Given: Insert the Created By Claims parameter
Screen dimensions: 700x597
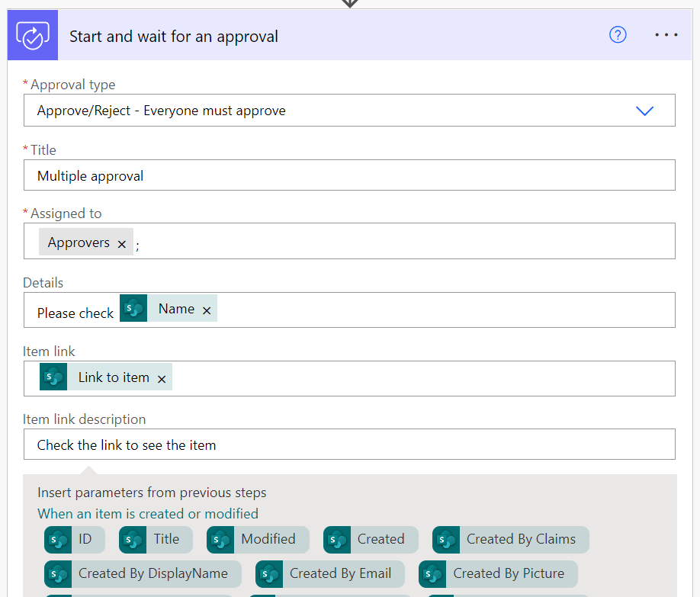Looking at the screenshot, I should pos(510,539).
